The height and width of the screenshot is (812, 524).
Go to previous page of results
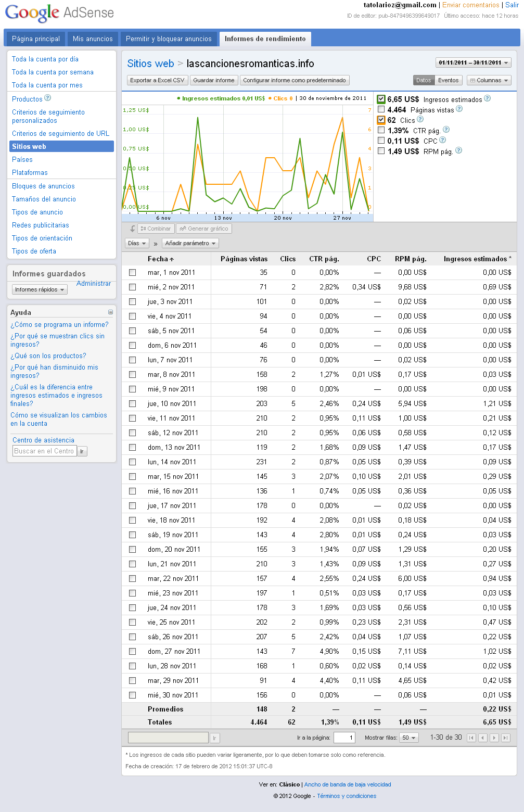pyautogui.click(x=483, y=738)
